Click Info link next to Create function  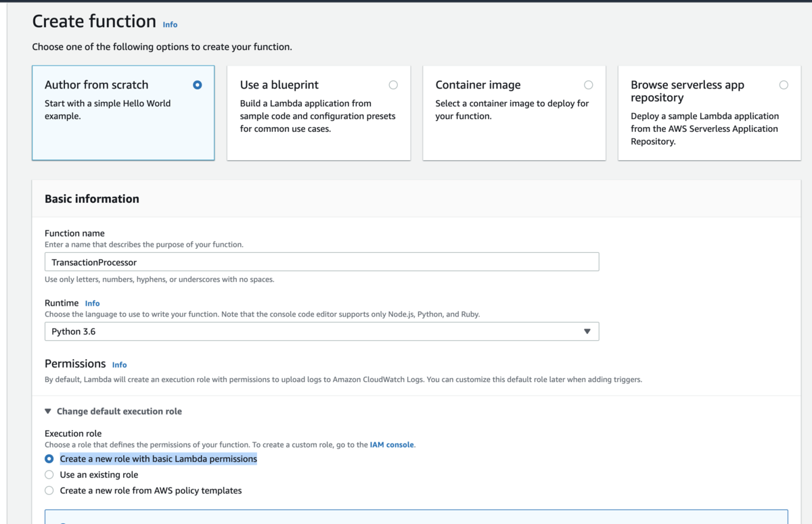[170, 24]
